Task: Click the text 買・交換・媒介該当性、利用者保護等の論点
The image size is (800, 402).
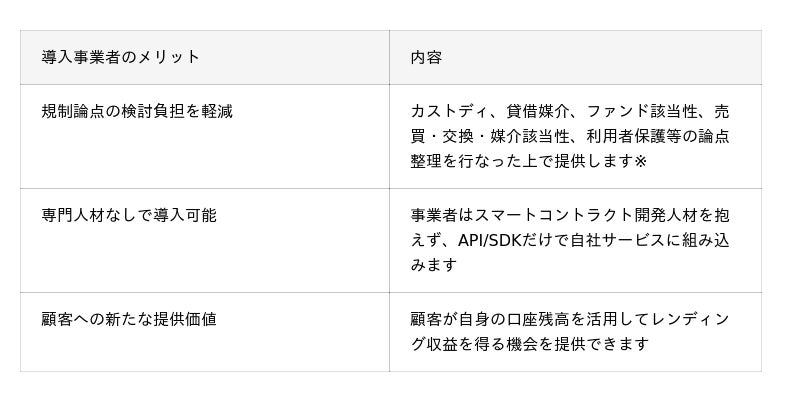Action: 570,136
